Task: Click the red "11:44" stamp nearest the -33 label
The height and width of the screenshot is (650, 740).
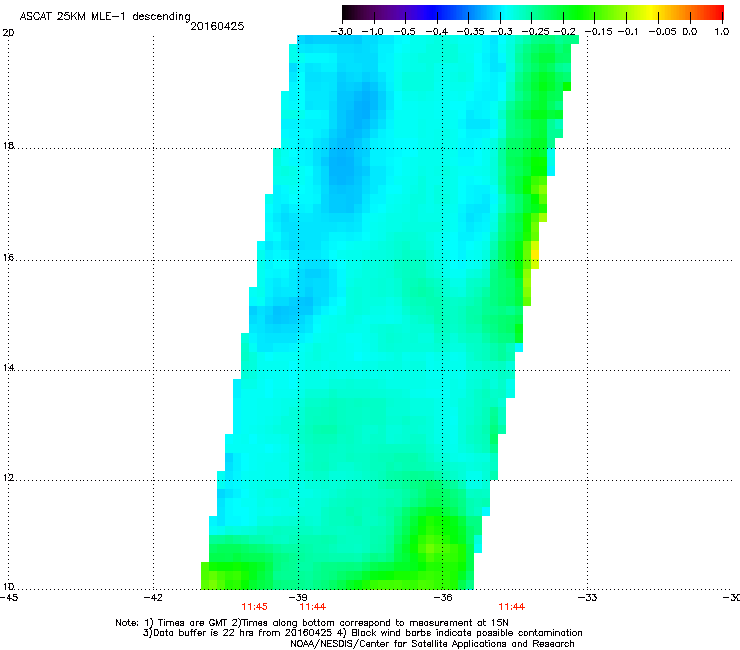Action: 512,607
